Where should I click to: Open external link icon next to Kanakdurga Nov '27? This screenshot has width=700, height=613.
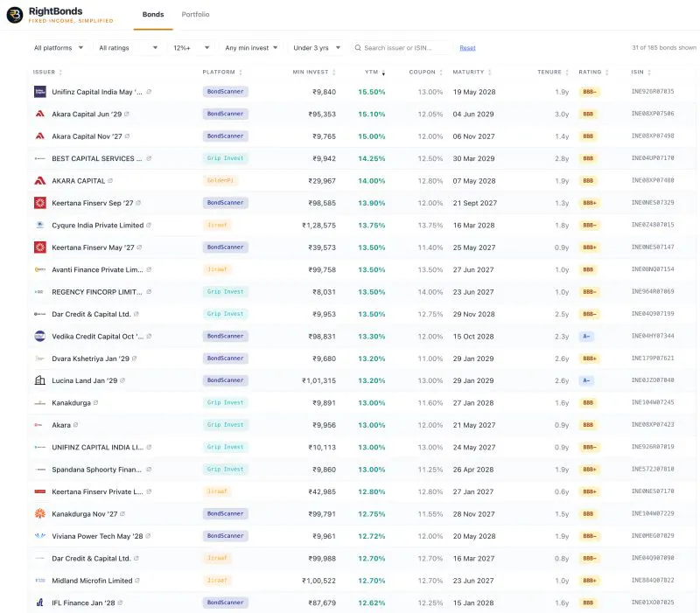pyautogui.click(x=122, y=514)
